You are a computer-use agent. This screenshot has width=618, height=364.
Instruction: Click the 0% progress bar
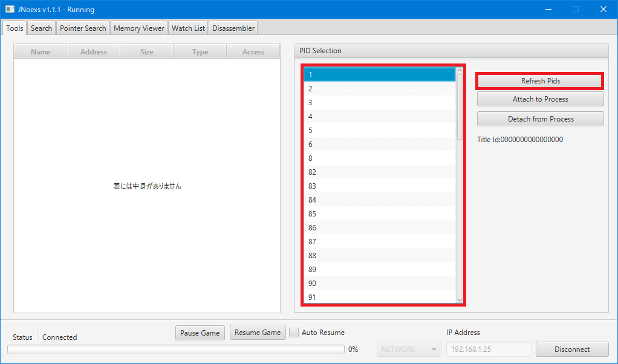(x=176, y=349)
